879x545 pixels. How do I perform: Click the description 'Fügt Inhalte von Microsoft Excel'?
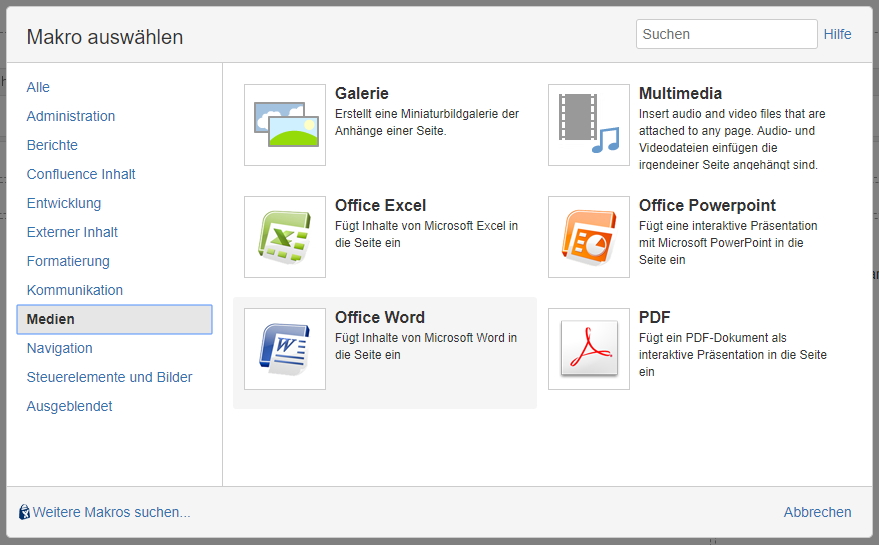click(427, 234)
